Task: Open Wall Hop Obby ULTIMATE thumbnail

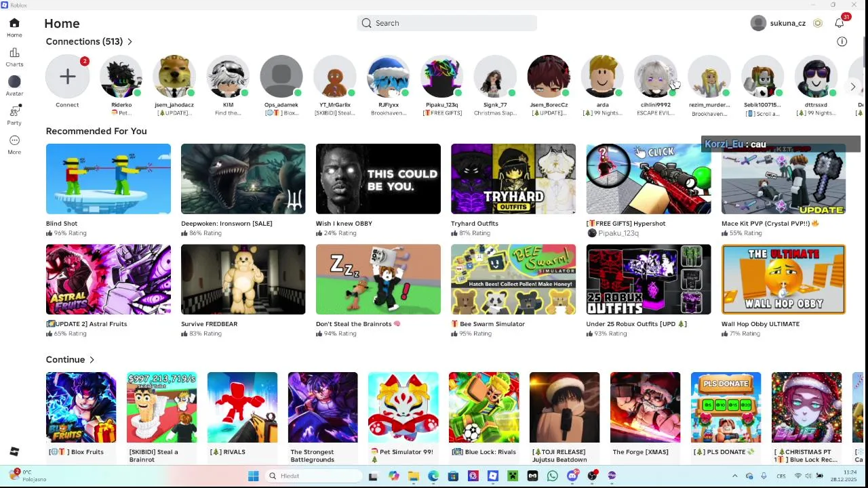Action: [783, 279]
